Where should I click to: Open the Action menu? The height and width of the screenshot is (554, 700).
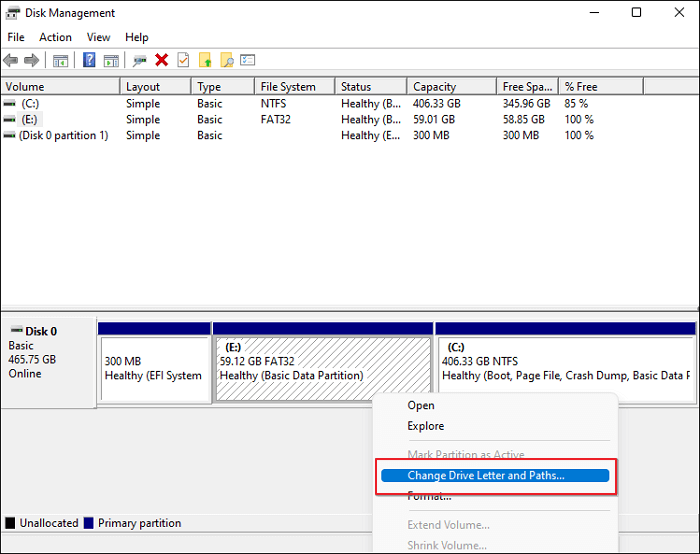tap(55, 37)
